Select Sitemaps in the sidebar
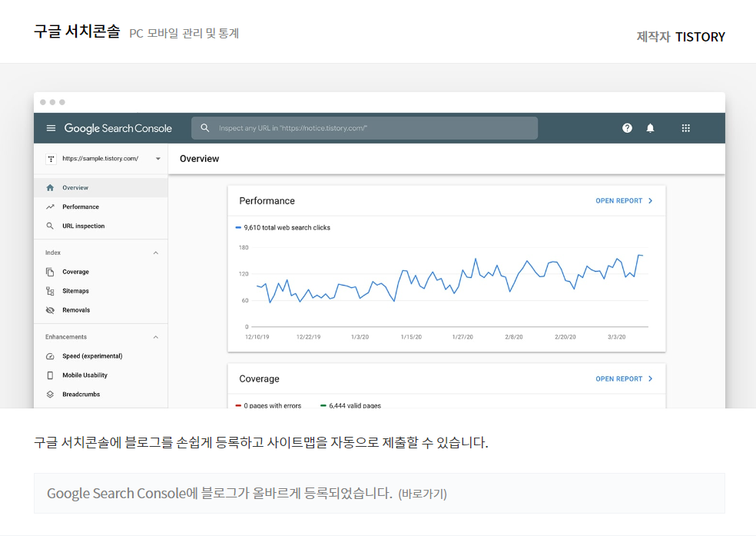 [101, 291]
